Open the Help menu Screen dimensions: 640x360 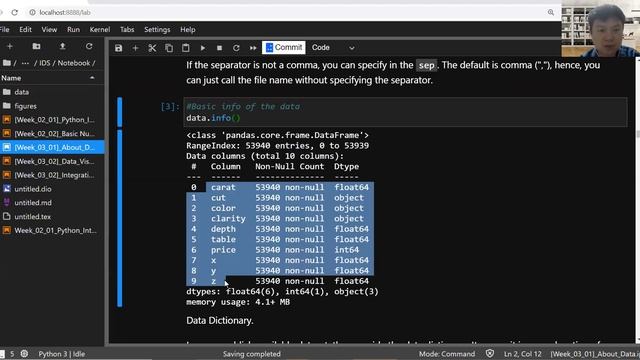click(x=188, y=29)
